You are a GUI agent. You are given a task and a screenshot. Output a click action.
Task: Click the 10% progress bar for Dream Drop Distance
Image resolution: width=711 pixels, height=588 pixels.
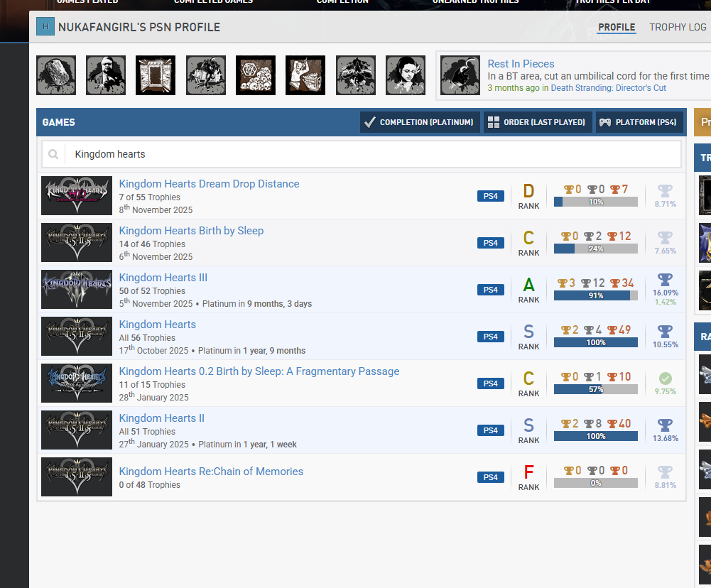(596, 202)
